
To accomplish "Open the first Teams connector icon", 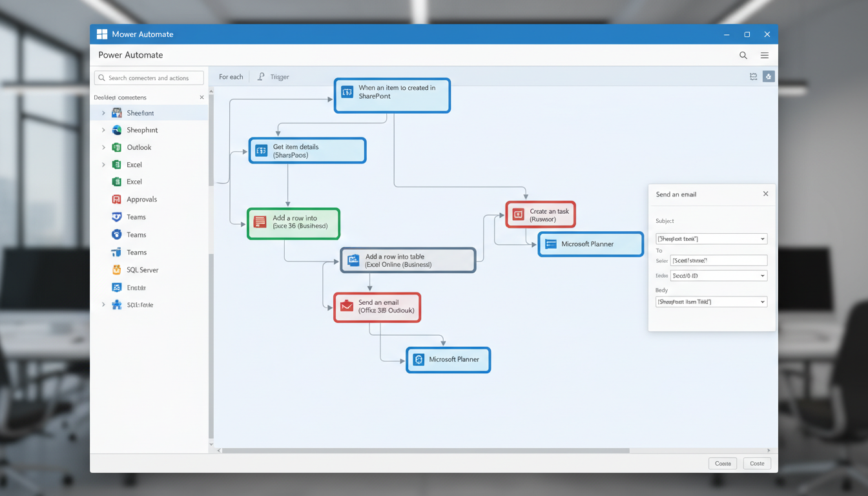I will pyautogui.click(x=118, y=217).
